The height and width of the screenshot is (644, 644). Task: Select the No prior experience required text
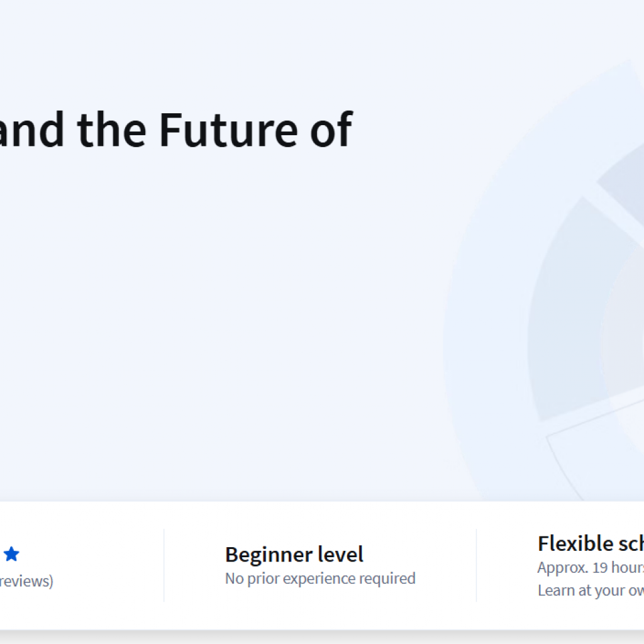[x=320, y=579]
